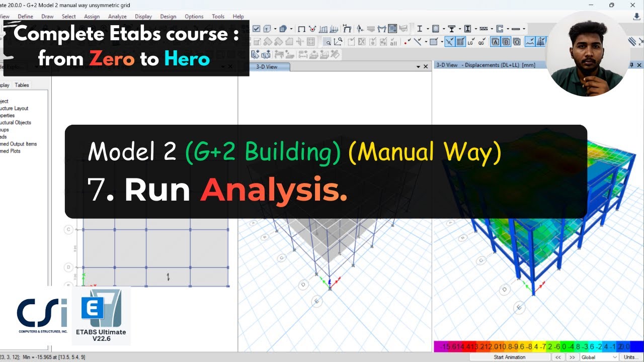Click the red-dot deformed shape icon
Screen dimensions: 644x362
pyautogui.click(x=312, y=29)
